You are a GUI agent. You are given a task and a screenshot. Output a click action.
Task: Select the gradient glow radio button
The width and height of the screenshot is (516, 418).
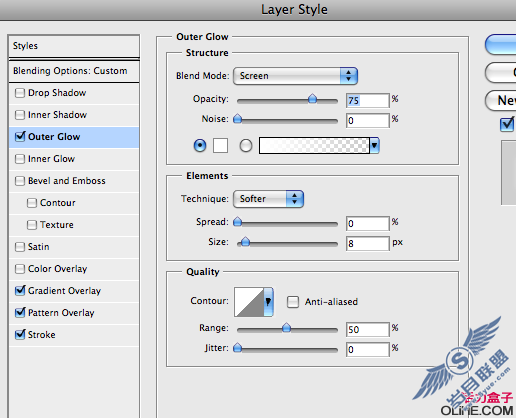click(246, 145)
